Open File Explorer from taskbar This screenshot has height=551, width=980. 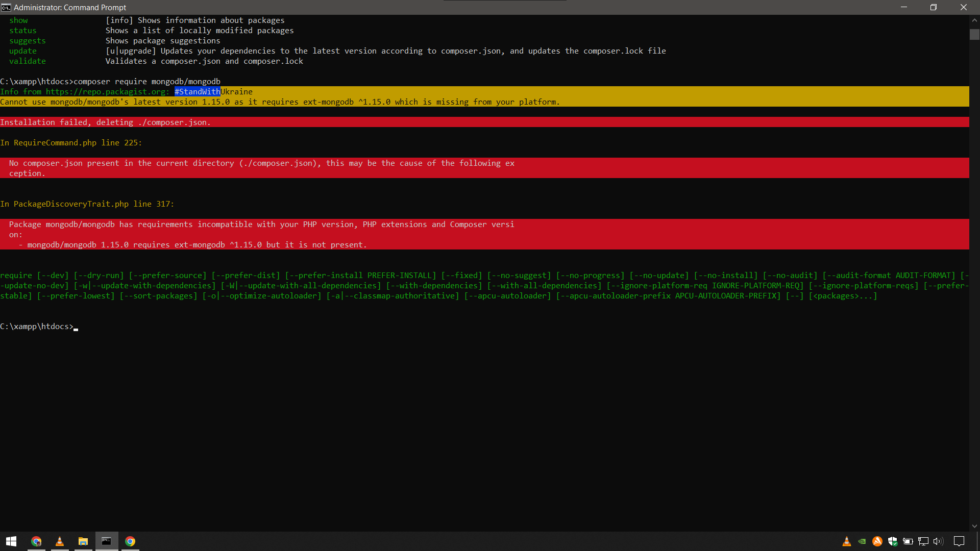[x=83, y=541]
